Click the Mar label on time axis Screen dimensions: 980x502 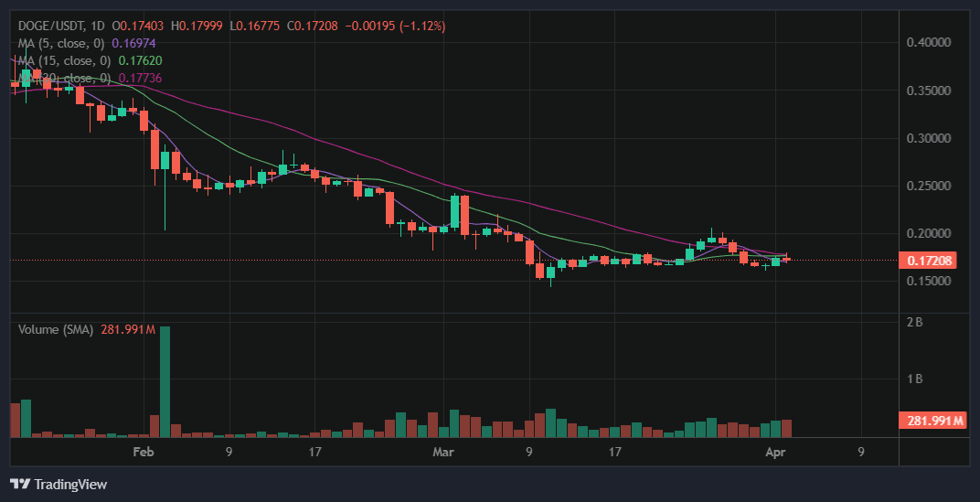443,452
